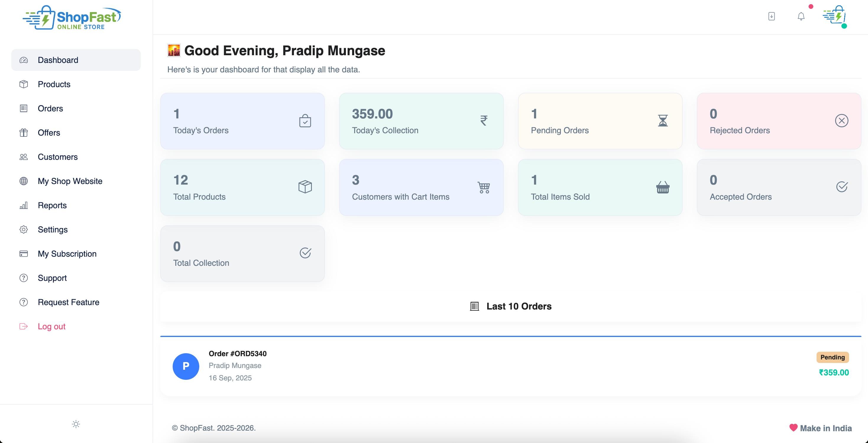Click the basket icon on Total Items Sold
Image resolution: width=868 pixels, height=443 pixels.
pyautogui.click(x=663, y=187)
